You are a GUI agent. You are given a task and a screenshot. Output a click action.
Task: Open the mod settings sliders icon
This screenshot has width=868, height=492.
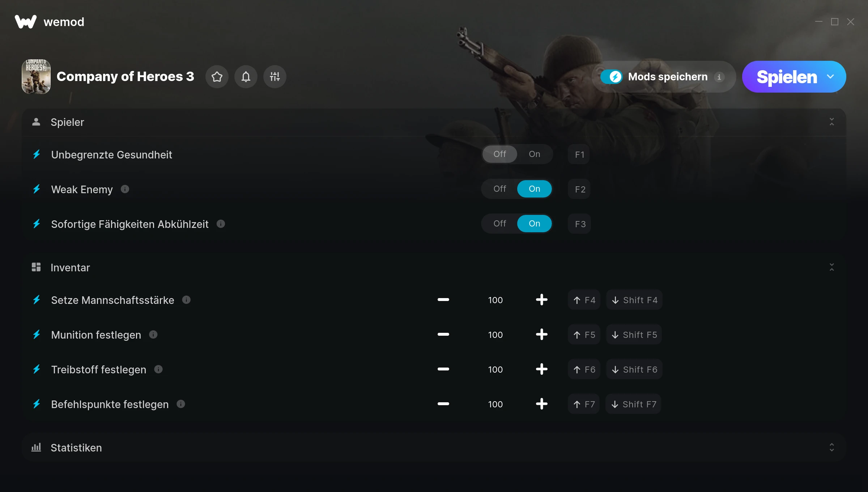(275, 77)
